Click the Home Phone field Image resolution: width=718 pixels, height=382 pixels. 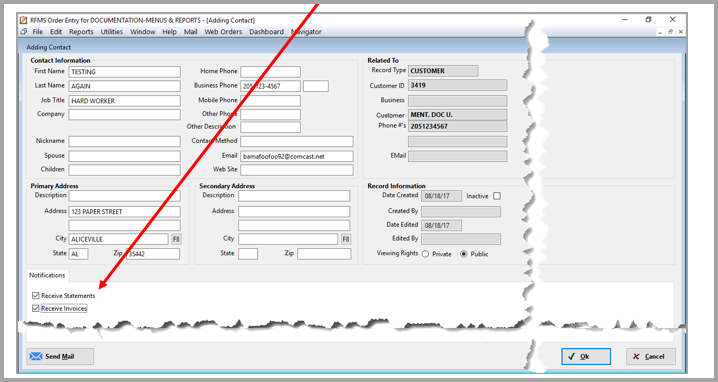[271, 72]
